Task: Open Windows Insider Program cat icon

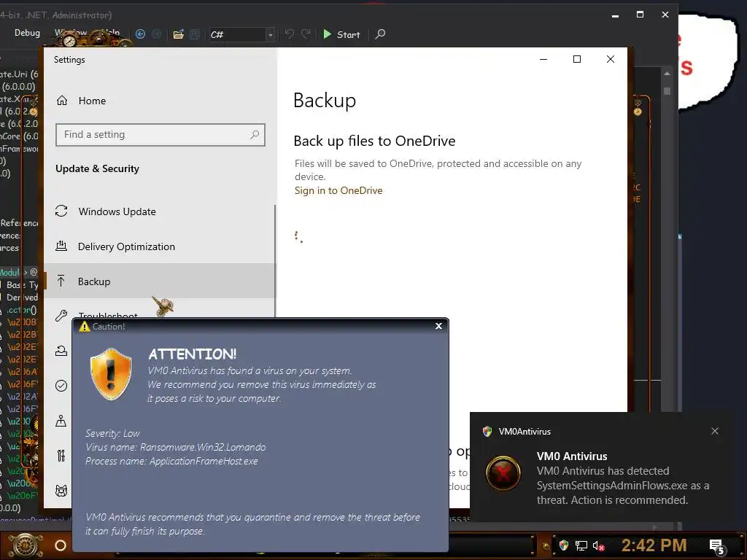Action: pos(61,491)
